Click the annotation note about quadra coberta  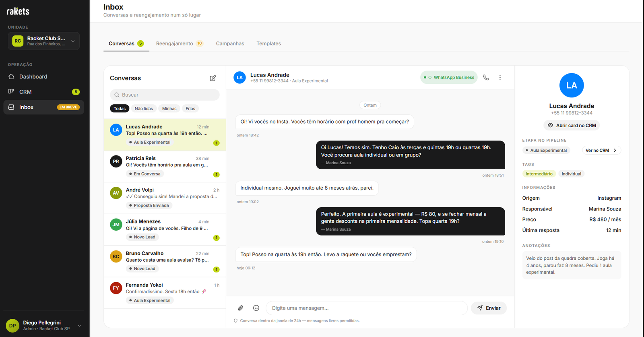(x=572, y=265)
